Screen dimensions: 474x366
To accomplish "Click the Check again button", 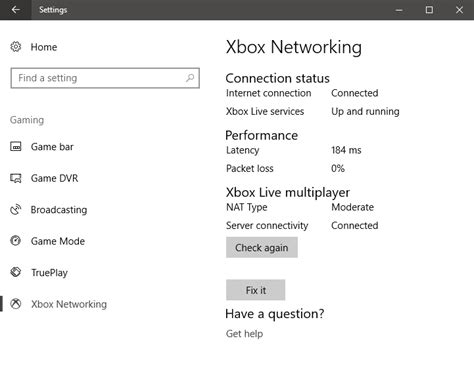I will (262, 247).
